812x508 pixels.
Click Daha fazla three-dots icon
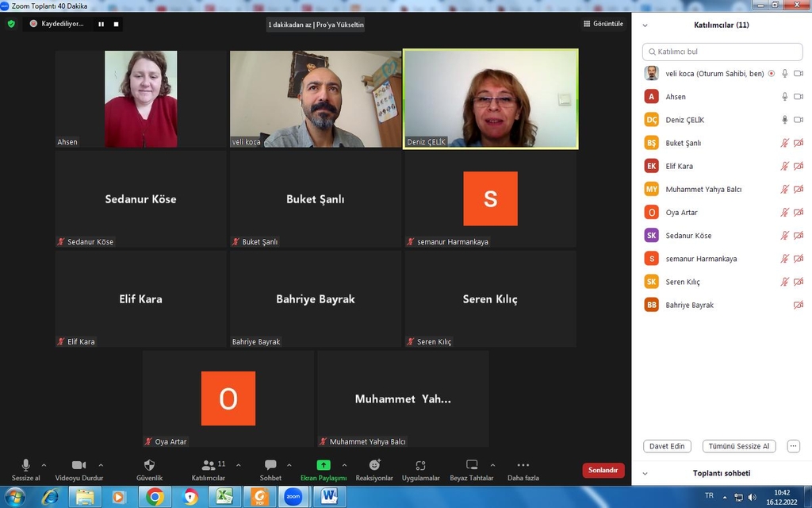tap(523, 465)
